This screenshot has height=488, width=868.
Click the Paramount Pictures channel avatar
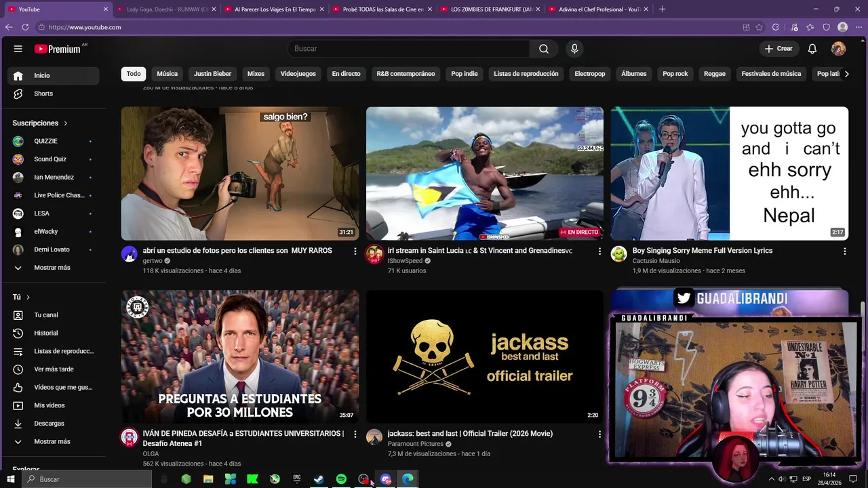point(374,437)
